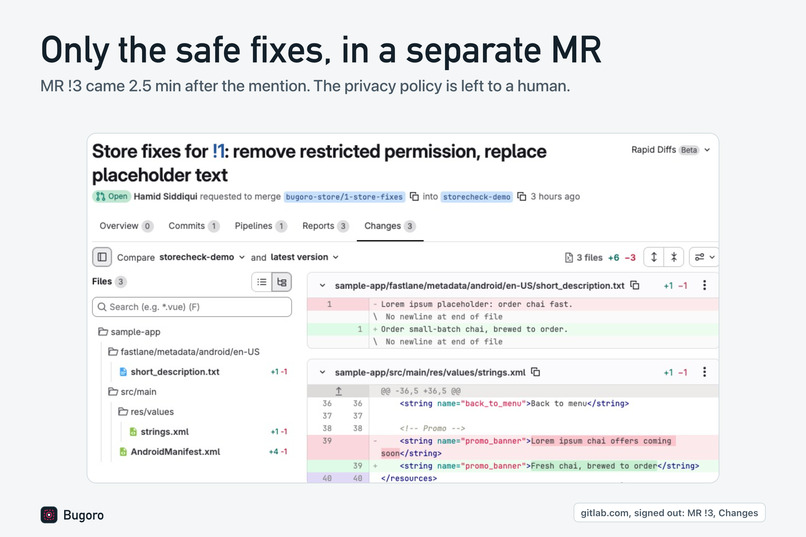Click added line 'Order small-batch chai, brewed to order.'
Viewport: 806px width, 537px height.
[x=512, y=329]
